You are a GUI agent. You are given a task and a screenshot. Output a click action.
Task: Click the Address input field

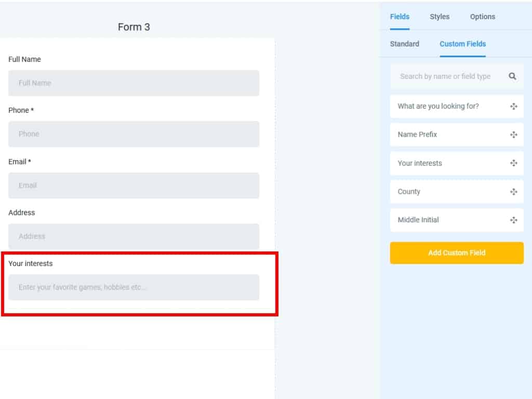[x=134, y=236]
